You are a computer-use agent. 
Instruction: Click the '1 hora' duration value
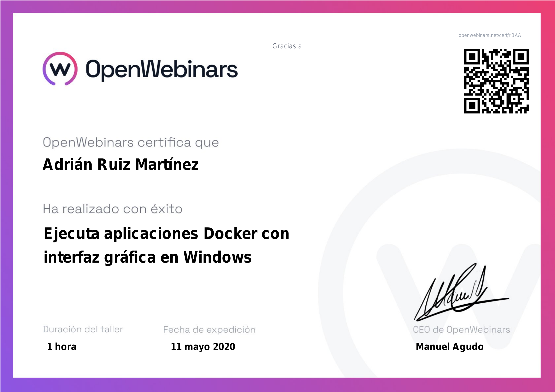pos(62,347)
